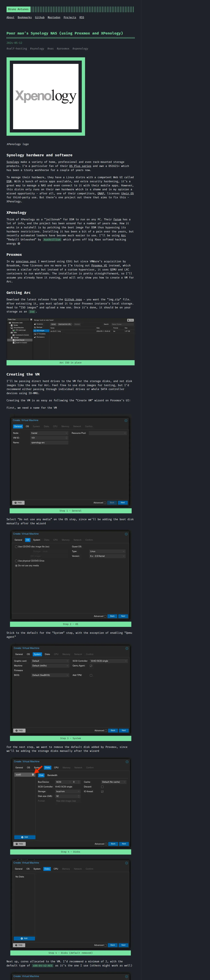Click Help icon button in Step 3 System screenshot
This screenshot has width=210, height=980.
pyautogui.click(x=19, y=730)
